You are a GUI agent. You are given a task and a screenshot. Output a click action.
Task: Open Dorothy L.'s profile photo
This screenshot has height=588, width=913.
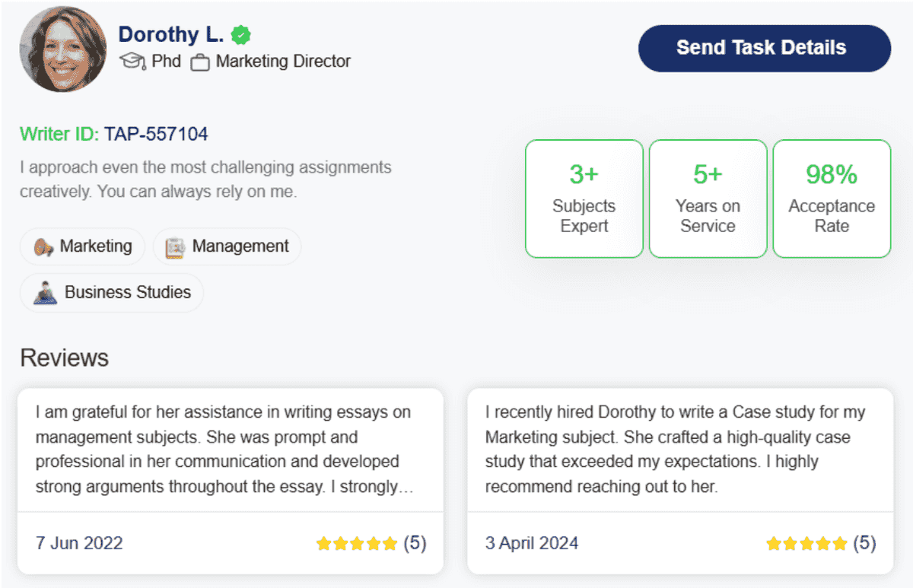pyautogui.click(x=62, y=49)
